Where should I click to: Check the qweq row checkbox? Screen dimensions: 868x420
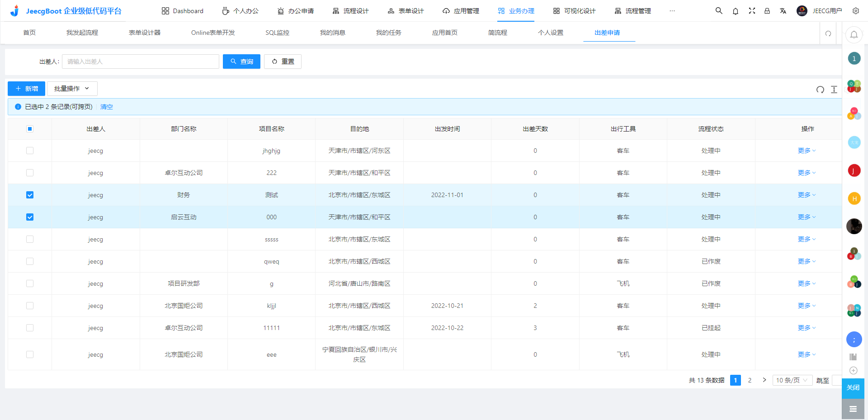[30, 261]
